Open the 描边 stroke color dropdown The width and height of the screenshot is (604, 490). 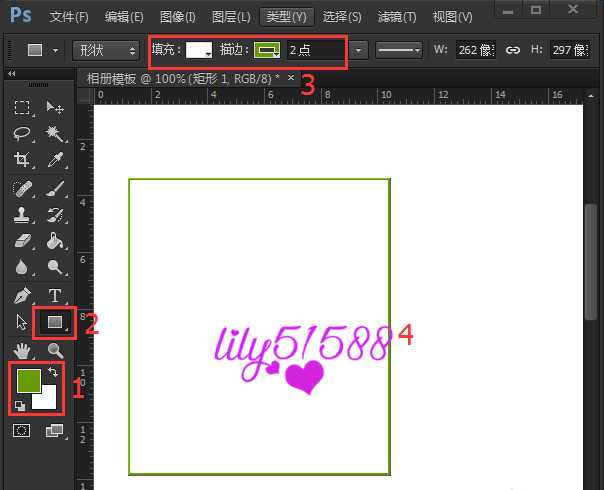(267, 50)
